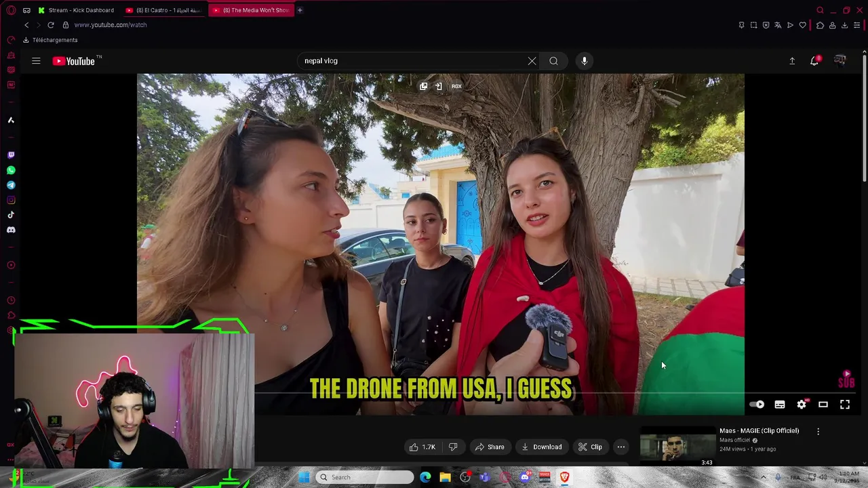This screenshot has width=868, height=488.
Task: Open Aria AI in the sidebar
Action: (11, 120)
